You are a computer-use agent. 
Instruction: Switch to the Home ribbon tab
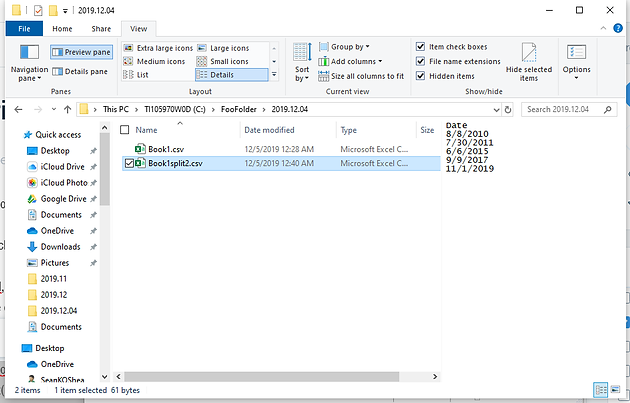coord(62,29)
